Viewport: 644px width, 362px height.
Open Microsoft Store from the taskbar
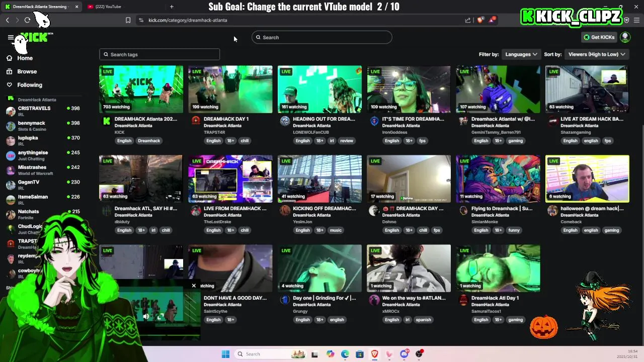[360, 354]
